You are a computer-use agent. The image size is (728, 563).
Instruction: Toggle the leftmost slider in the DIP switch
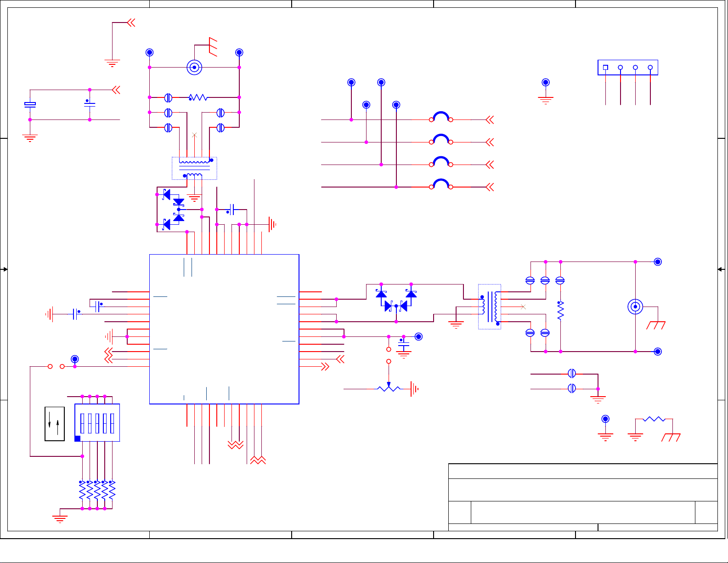[x=82, y=423]
